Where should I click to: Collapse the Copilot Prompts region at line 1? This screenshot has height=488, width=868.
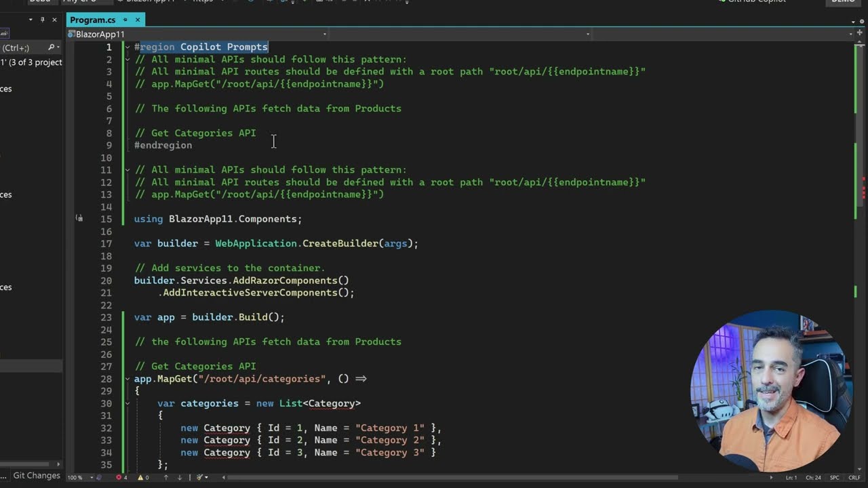tap(127, 47)
